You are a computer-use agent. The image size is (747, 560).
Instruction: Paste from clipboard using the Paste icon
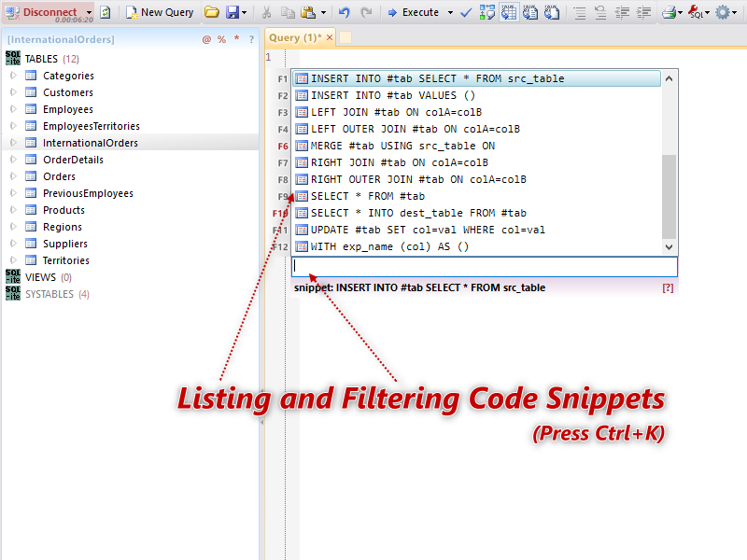click(309, 12)
